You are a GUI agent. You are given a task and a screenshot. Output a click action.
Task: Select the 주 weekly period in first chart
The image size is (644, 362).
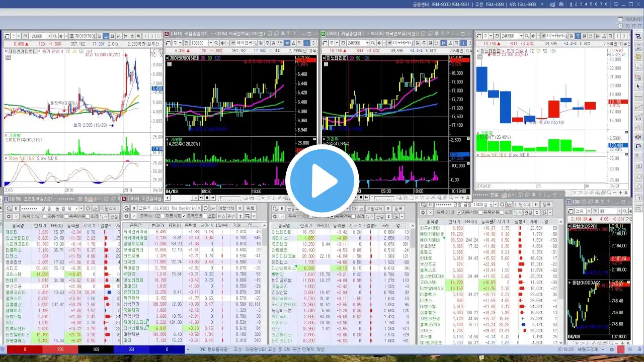click(106, 36)
